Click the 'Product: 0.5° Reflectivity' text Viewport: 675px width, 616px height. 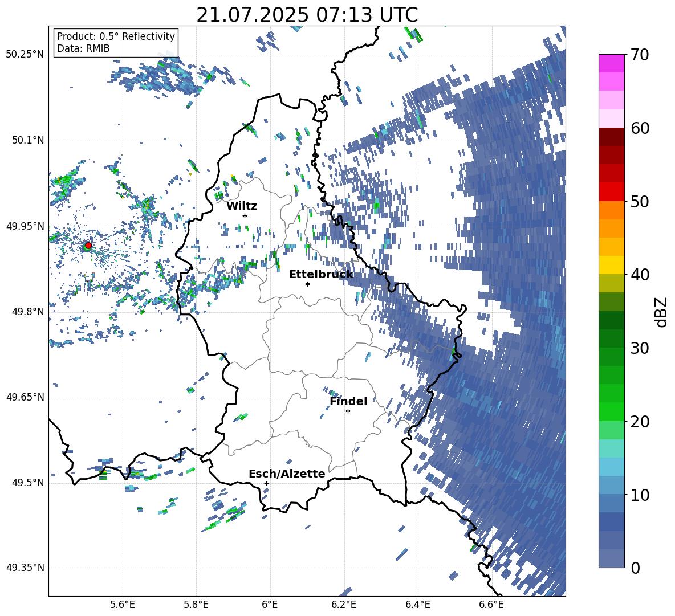tap(116, 36)
